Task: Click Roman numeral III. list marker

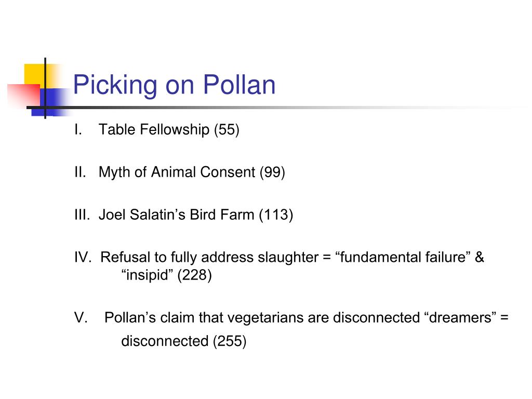Action: click(82, 215)
